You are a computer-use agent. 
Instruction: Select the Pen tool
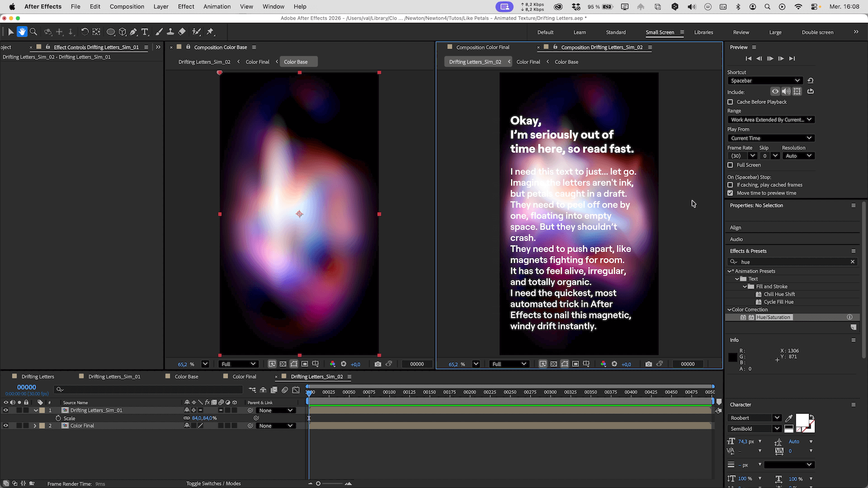pyautogui.click(x=133, y=32)
